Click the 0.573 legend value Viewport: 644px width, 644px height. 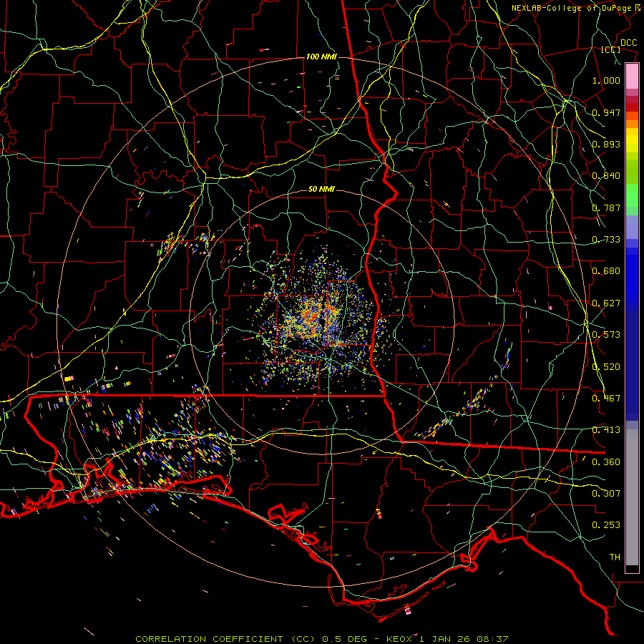coord(606,335)
